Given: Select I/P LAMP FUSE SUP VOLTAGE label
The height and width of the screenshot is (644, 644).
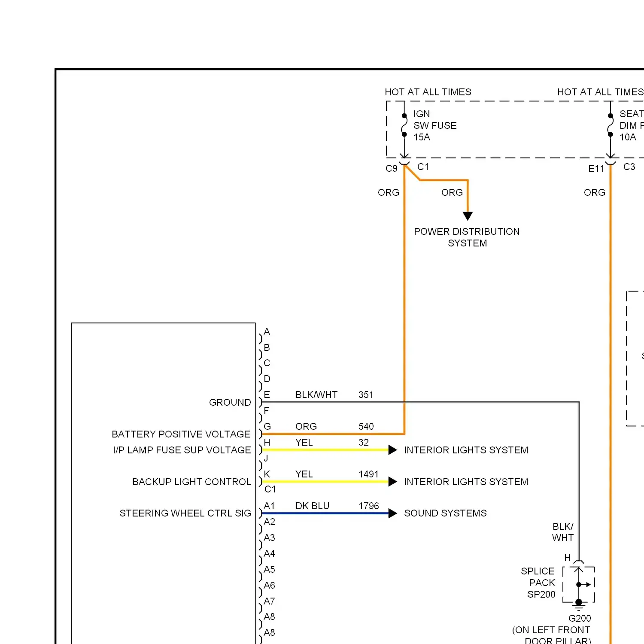Looking at the screenshot, I should pos(182,450).
